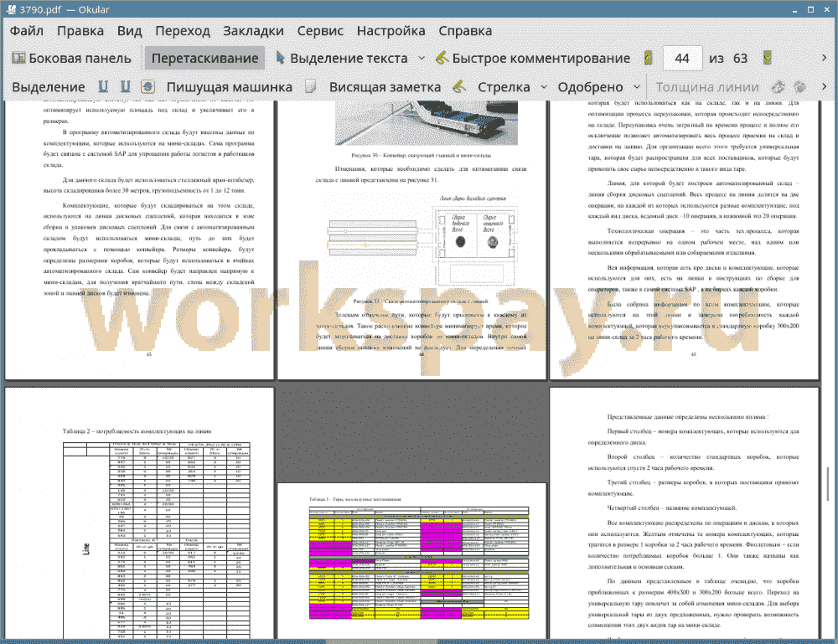Click the figure 30 conveyor caption text

click(x=422, y=156)
